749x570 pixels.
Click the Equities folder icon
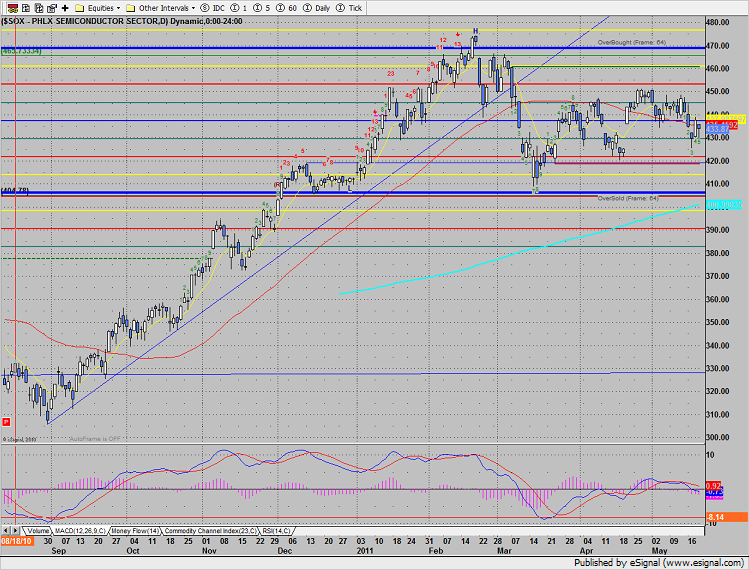(80, 8)
